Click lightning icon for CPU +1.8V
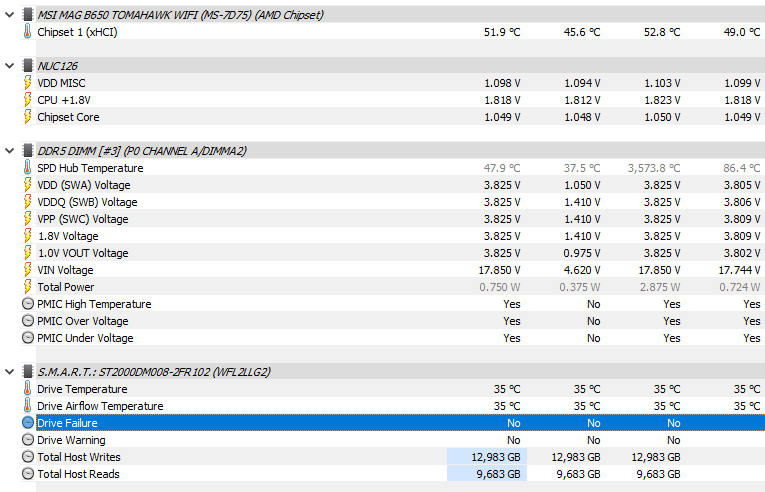765x492 pixels. [x=28, y=100]
